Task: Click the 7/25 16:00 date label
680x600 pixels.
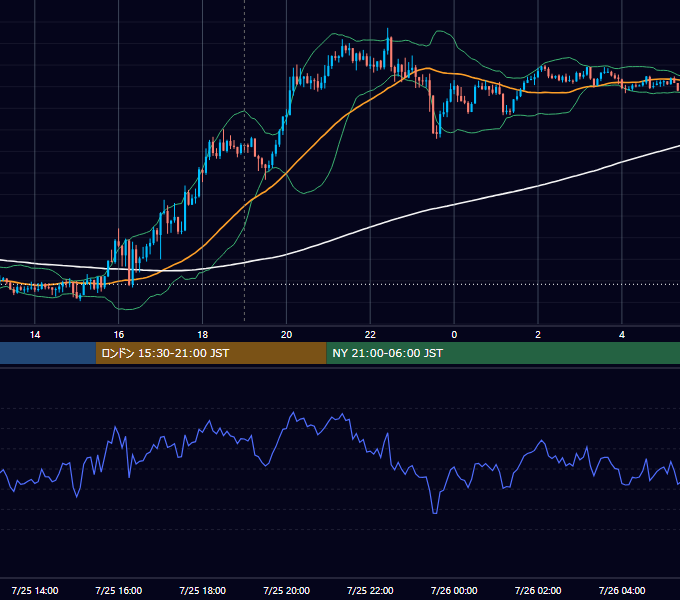Action: 118,590
